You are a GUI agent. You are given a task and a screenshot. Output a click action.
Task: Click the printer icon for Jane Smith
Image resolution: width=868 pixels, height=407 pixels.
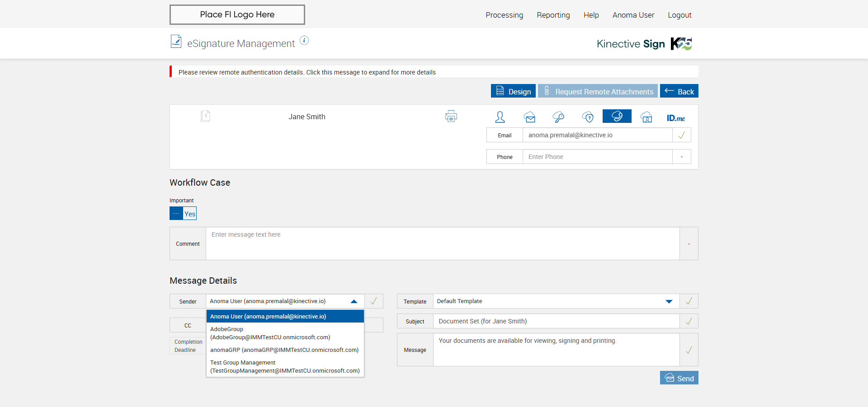pos(451,117)
